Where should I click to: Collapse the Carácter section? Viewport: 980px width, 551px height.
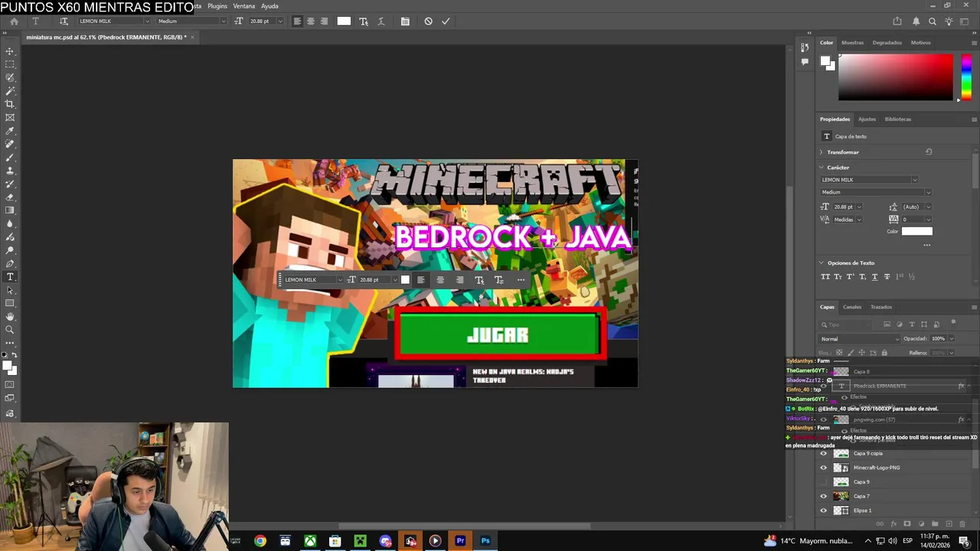point(822,168)
